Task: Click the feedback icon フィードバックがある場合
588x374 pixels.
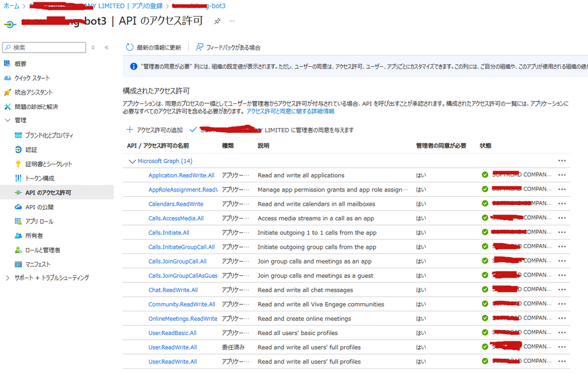Action: [200, 47]
